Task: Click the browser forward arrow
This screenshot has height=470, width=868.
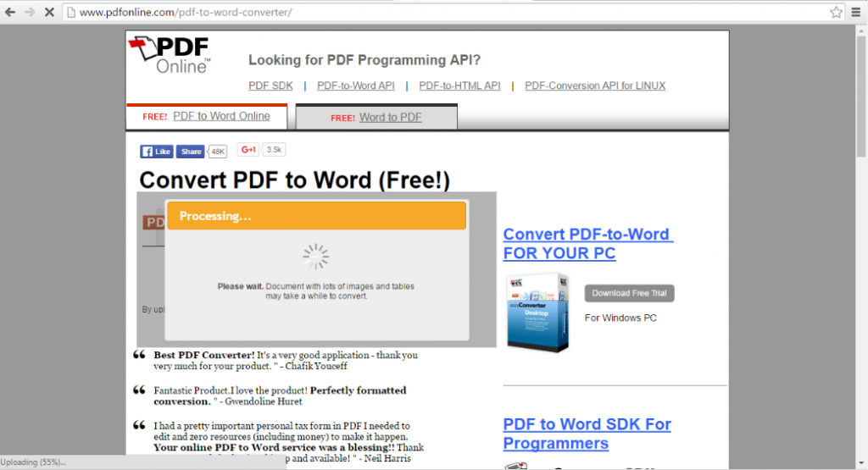Action: pyautogui.click(x=30, y=12)
